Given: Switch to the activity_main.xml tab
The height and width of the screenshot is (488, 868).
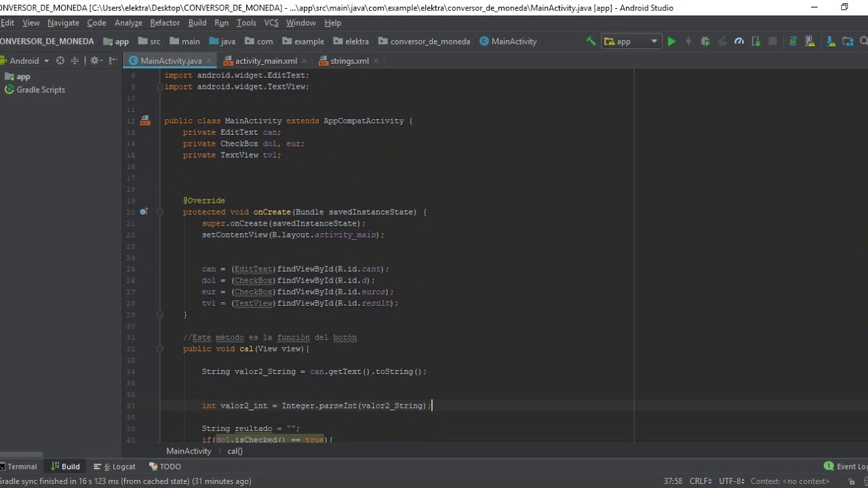Looking at the screenshot, I should pos(266,60).
